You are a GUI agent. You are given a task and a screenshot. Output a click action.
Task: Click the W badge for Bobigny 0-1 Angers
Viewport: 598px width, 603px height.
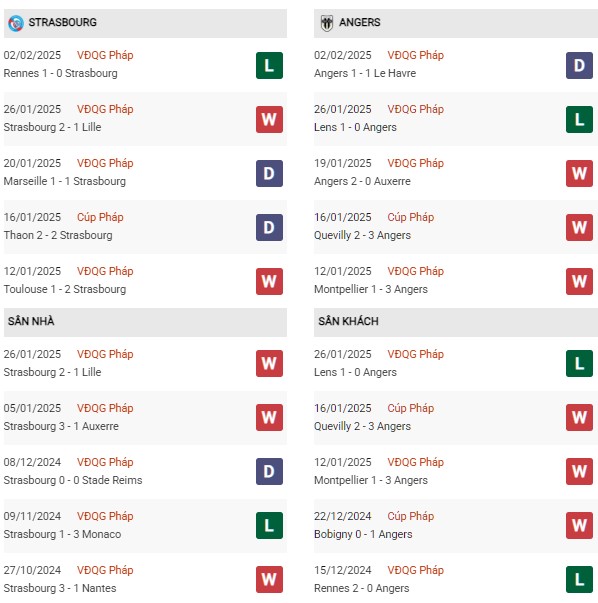(x=579, y=526)
